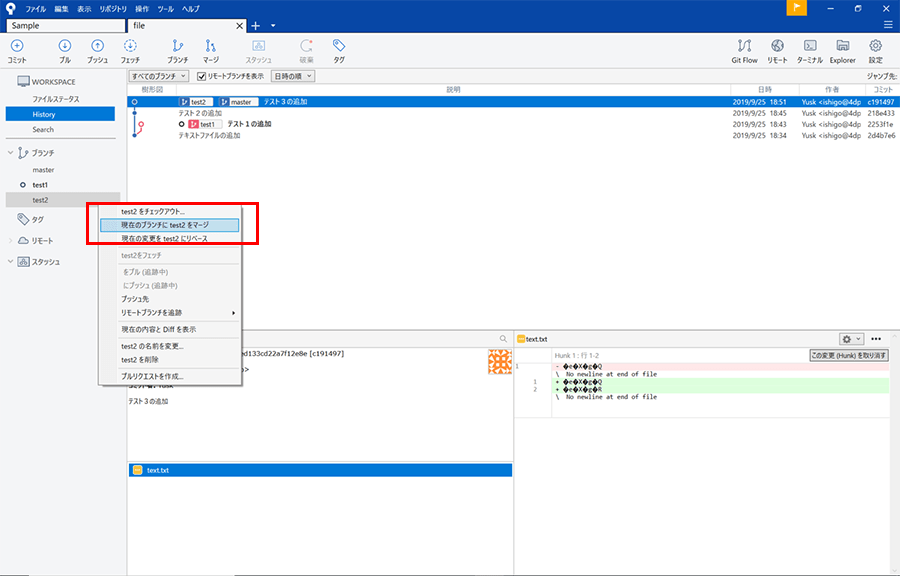Screen dimensions: 900x576
Task: Open the hamburger menu in the title area
Action: [x=889, y=25]
